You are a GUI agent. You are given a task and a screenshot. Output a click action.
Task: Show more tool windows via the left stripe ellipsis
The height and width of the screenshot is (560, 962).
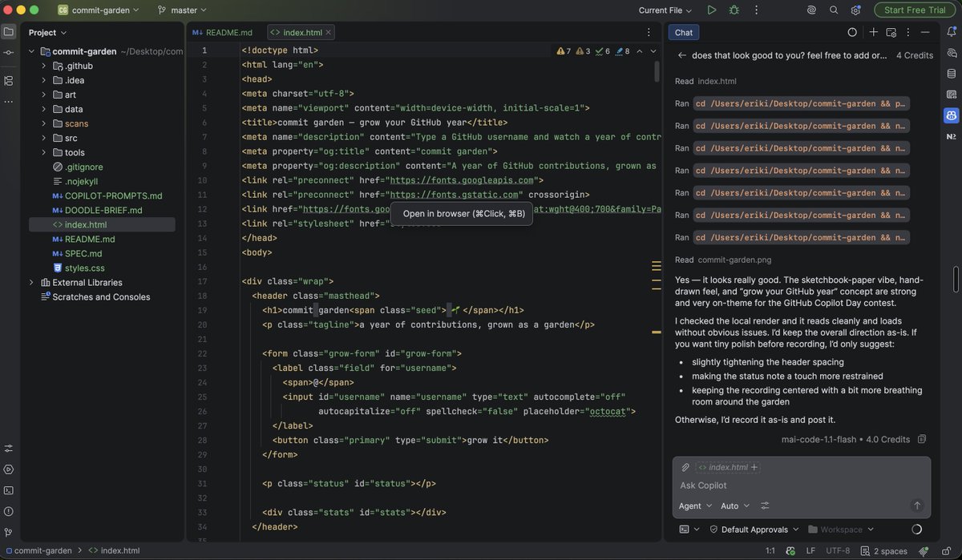[x=9, y=102]
